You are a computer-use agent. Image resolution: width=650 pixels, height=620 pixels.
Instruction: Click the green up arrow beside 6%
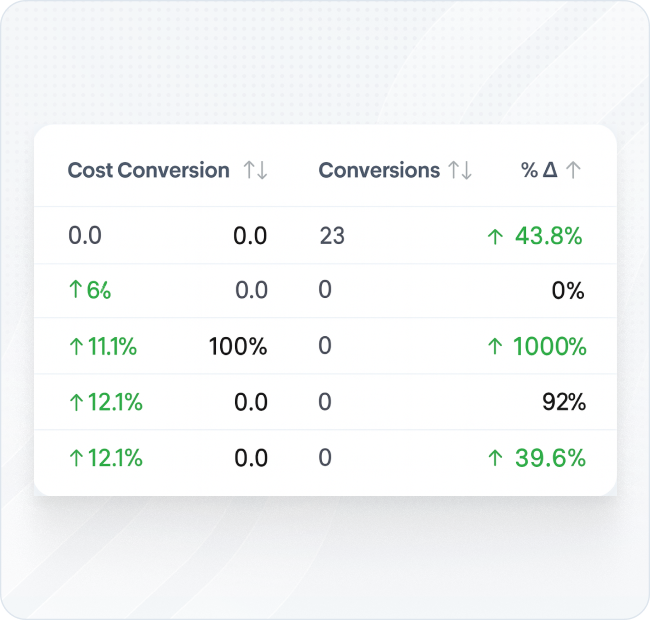pyautogui.click(x=75, y=291)
